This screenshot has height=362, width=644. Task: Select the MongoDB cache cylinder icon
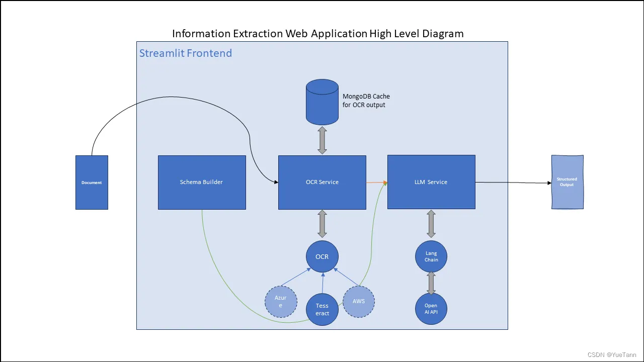pyautogui.click(x=322, y=102)
